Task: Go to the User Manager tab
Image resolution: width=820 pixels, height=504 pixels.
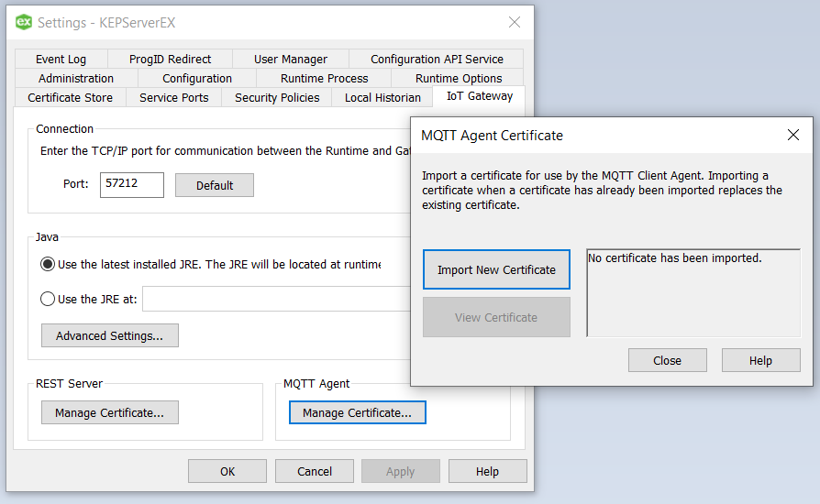Action: click(x=291, y=59)
